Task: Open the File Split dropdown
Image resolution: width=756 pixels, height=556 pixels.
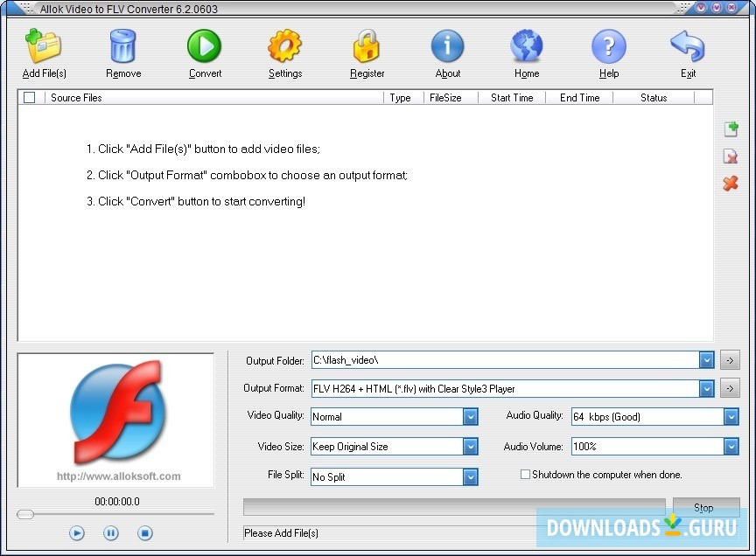Action: (471, 476)
